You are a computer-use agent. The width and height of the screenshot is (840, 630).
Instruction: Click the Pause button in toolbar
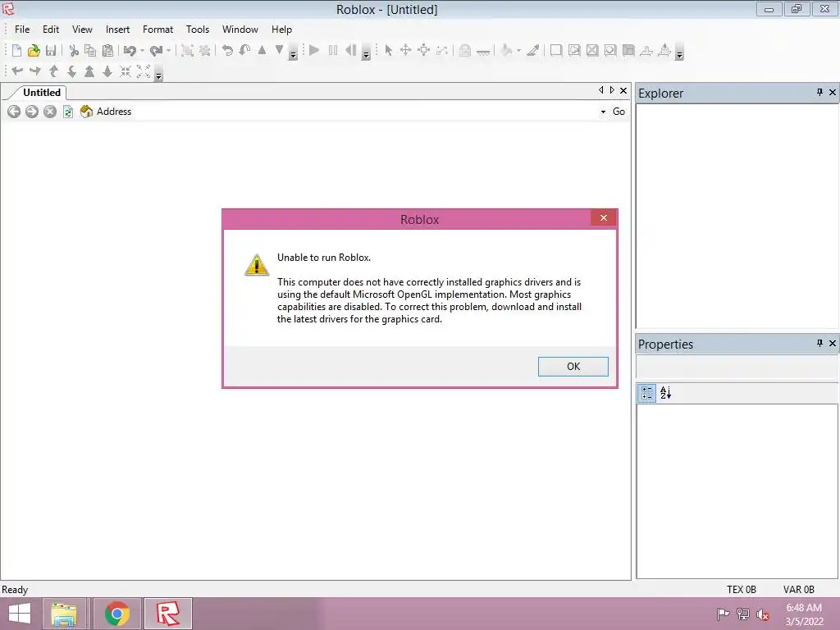(x=333, y=50)
